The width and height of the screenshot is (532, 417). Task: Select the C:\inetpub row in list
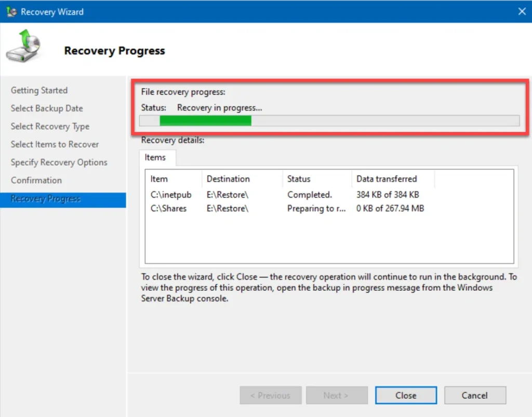(x=329, y=195)
